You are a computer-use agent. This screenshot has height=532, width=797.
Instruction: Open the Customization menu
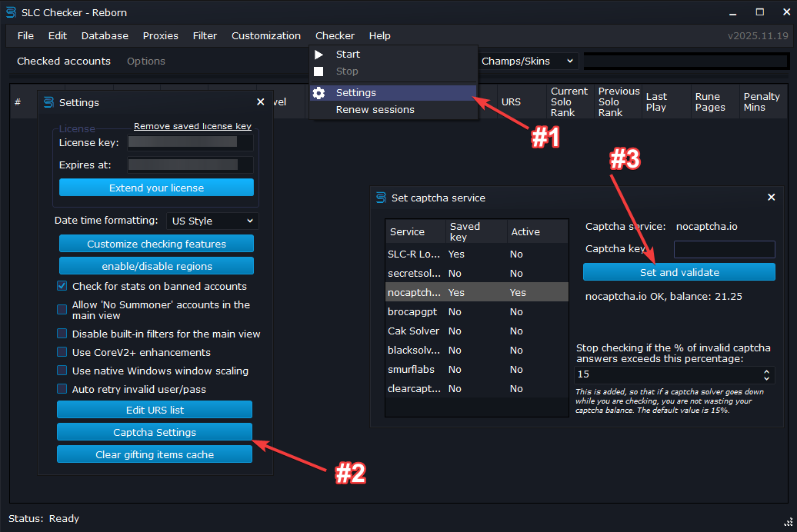(x=266, y=35)
